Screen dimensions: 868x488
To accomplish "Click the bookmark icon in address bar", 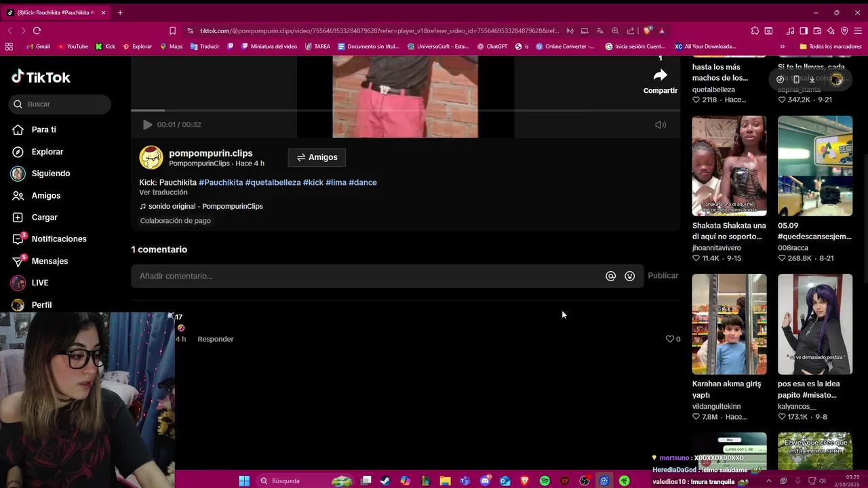I will click(x=172, y=30).
